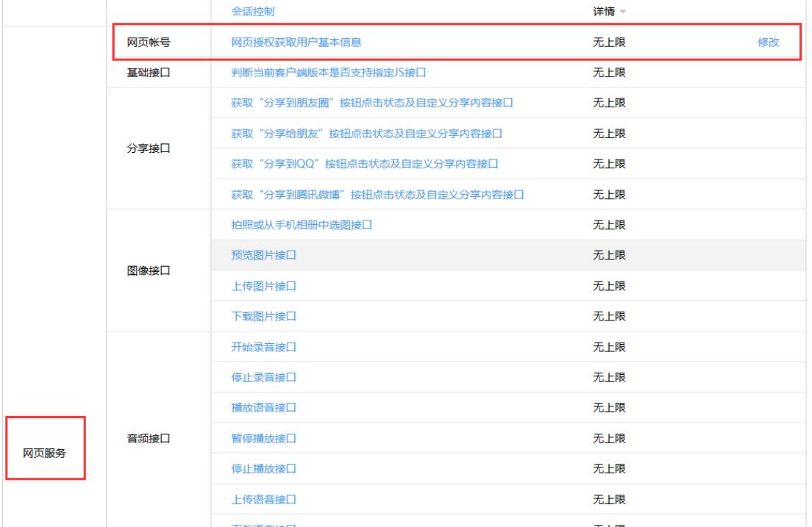Open the 分享到朋友圈 interface link
This screenshot has height=527, width=812.
(x=372, y=103)
